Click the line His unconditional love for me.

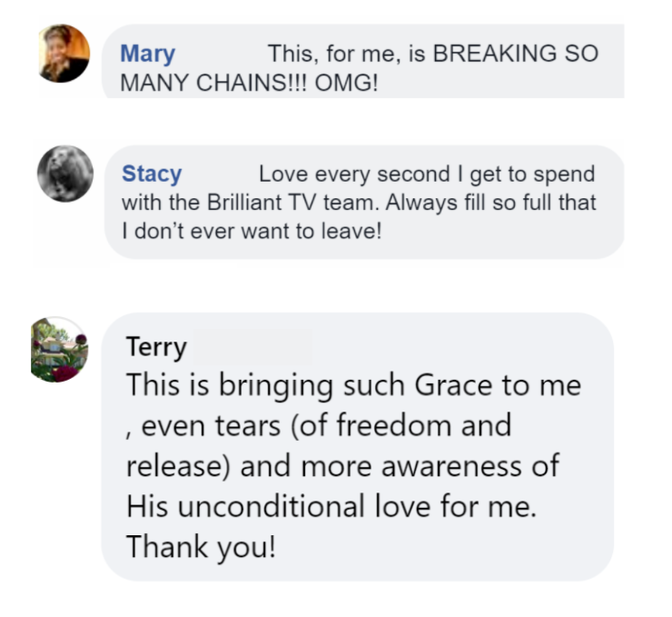[x=331, y=506]
